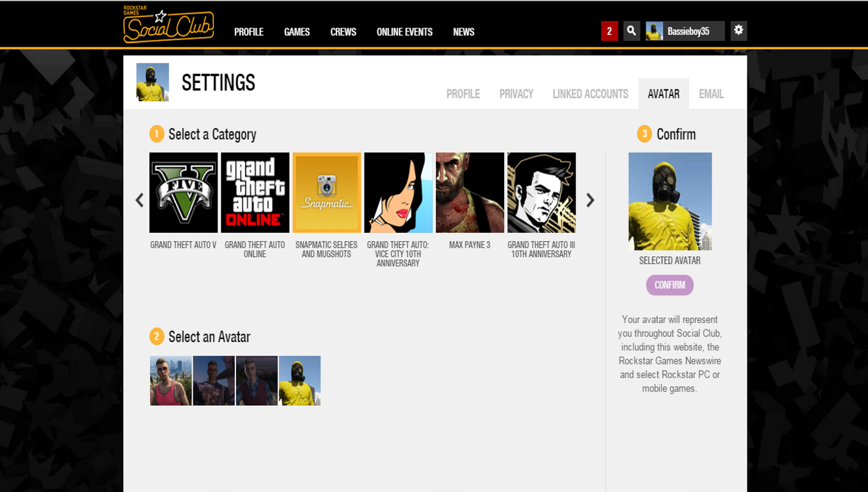This screenshot has width=868, height=492.
Task: Click the Vice City 10th Anniversary caption
Action: (x=398, y=254)
